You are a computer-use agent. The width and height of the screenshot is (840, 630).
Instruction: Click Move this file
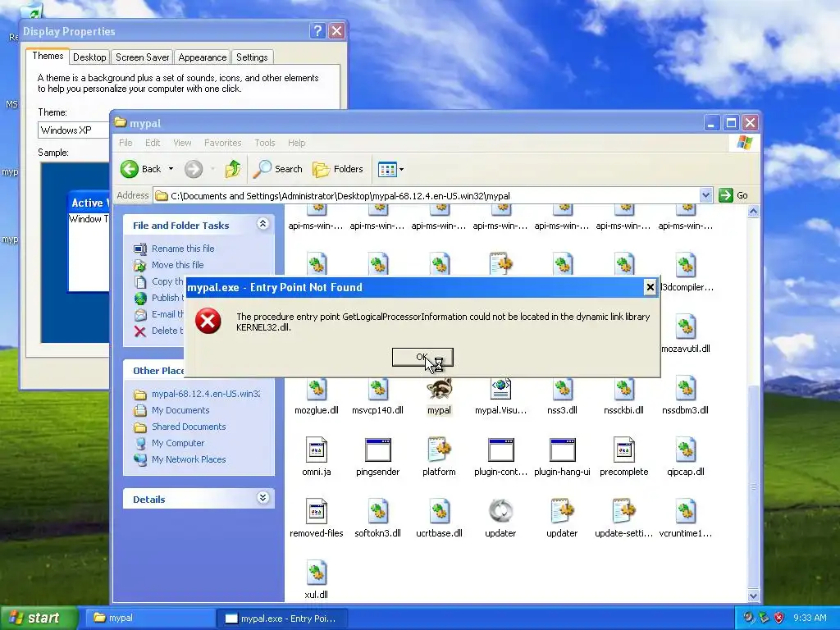point(177,265)
